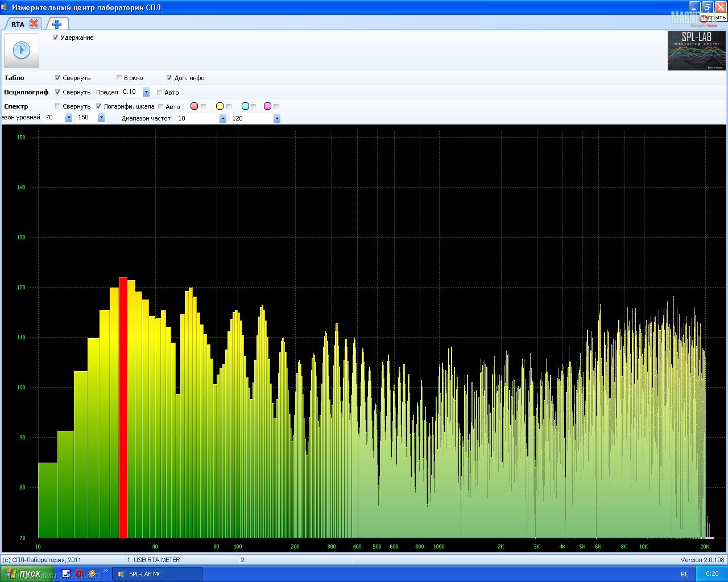Start measurement with the round play button
This screenshot has height=582, width=728.
(22, 50)
